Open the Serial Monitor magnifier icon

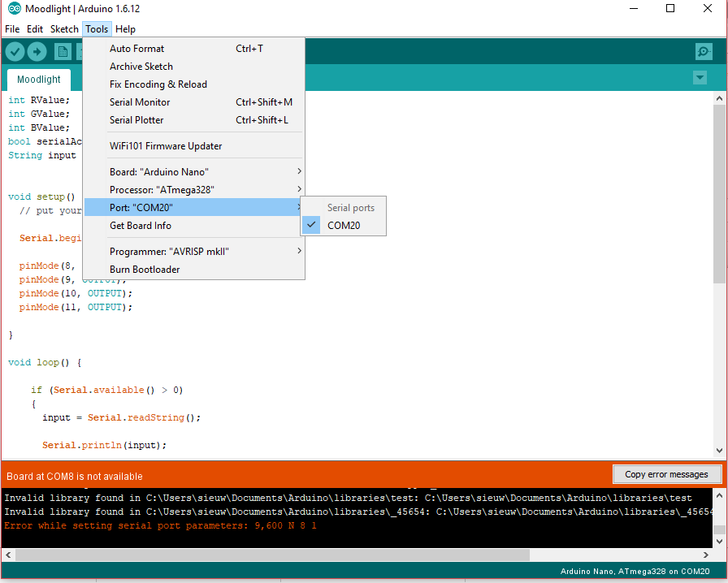point(704,51)
